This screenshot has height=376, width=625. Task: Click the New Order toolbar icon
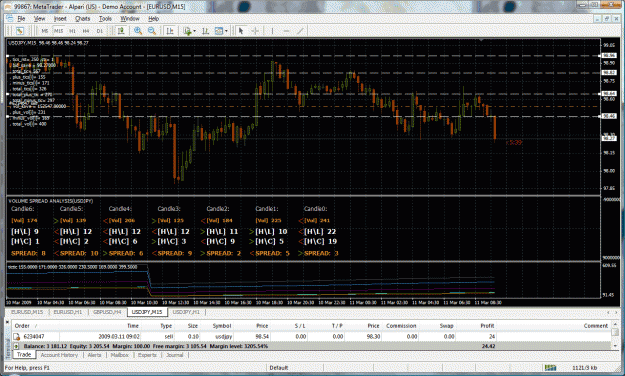[20, 31]
